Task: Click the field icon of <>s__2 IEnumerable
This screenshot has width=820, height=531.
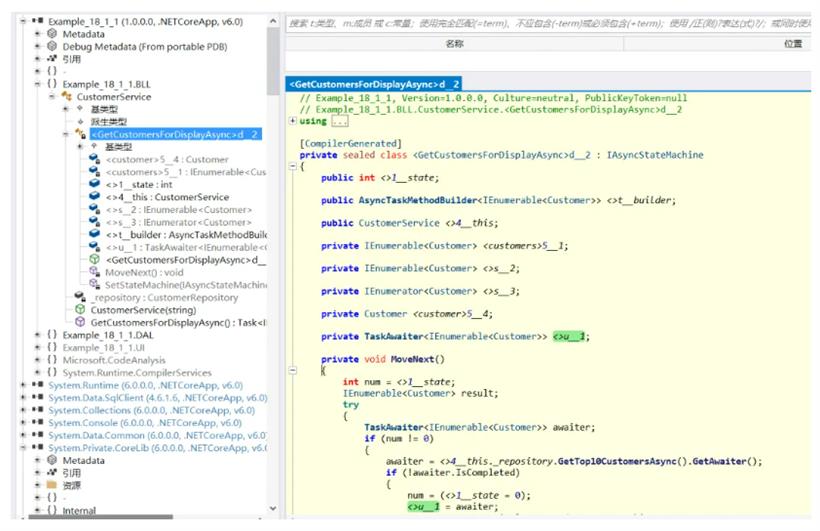Action: 95,209
